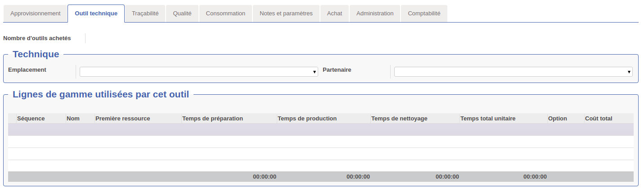Screen dimensions: 644x189
Task: Open the Achat tab
Action: click(334, 14)
